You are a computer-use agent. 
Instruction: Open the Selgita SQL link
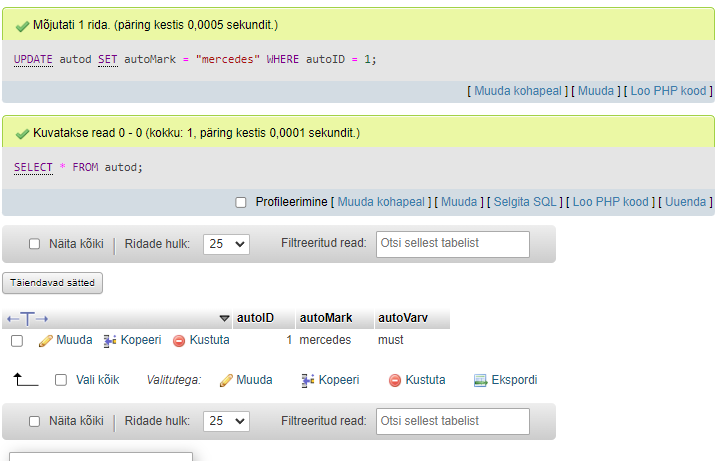pos(525,202)
